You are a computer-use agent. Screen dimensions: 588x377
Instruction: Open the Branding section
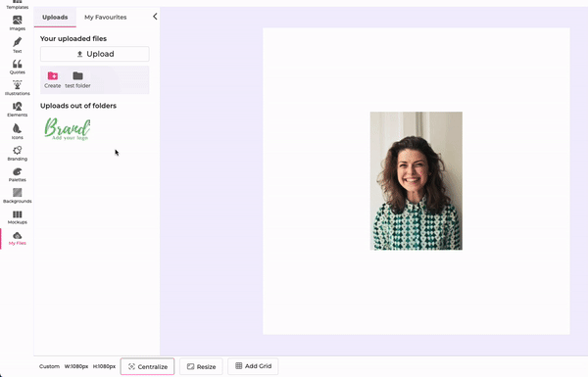pyautogui.click(x=18, y=154)
